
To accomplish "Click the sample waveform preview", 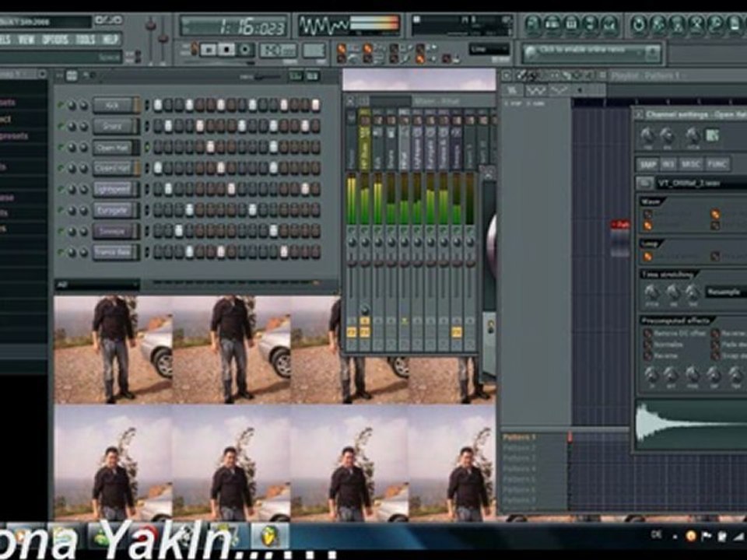I will [691, 425].
